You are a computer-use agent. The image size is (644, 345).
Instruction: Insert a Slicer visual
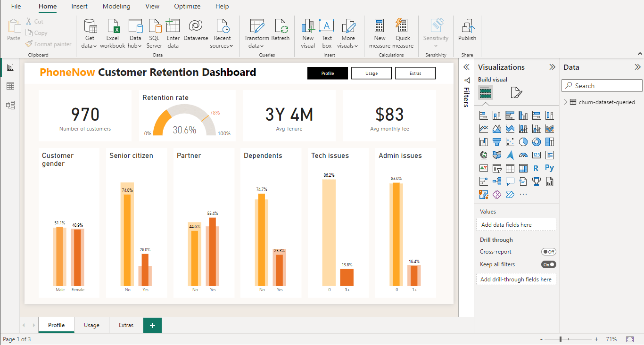pos(496,168)
